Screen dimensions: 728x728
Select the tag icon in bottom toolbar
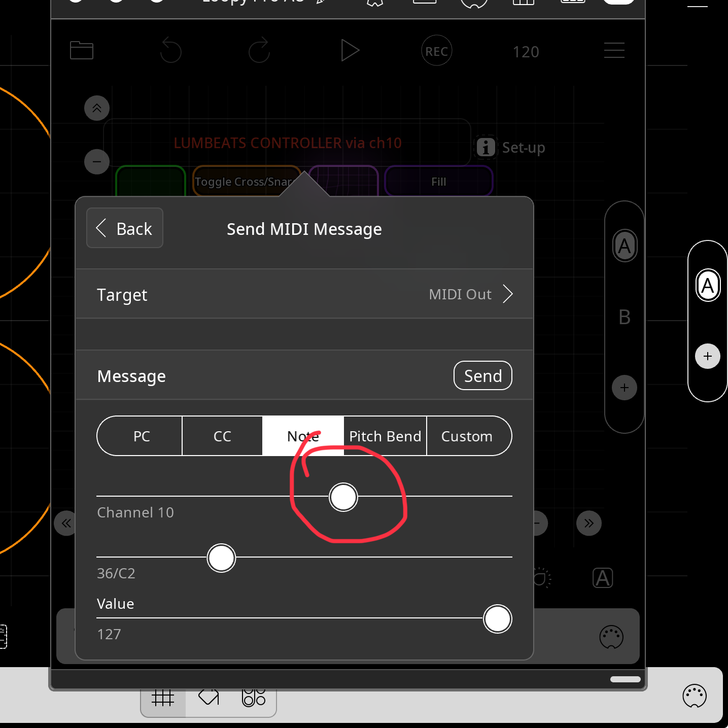(209, 697)
